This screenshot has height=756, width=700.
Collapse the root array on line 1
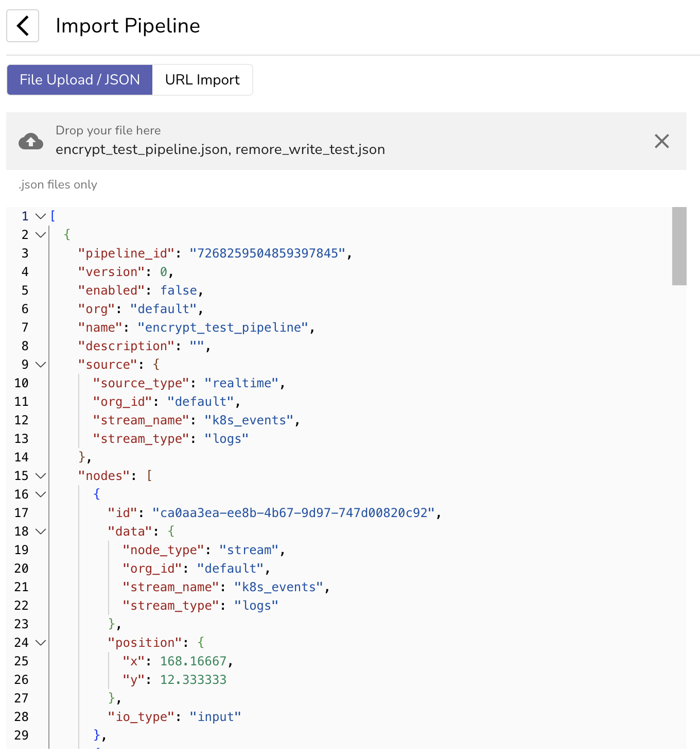click(x=41, y=216)
